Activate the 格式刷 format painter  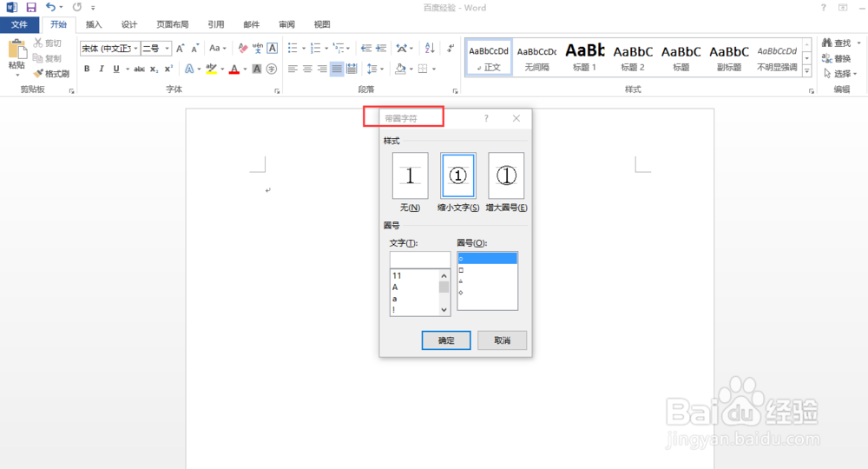[51, 74]
